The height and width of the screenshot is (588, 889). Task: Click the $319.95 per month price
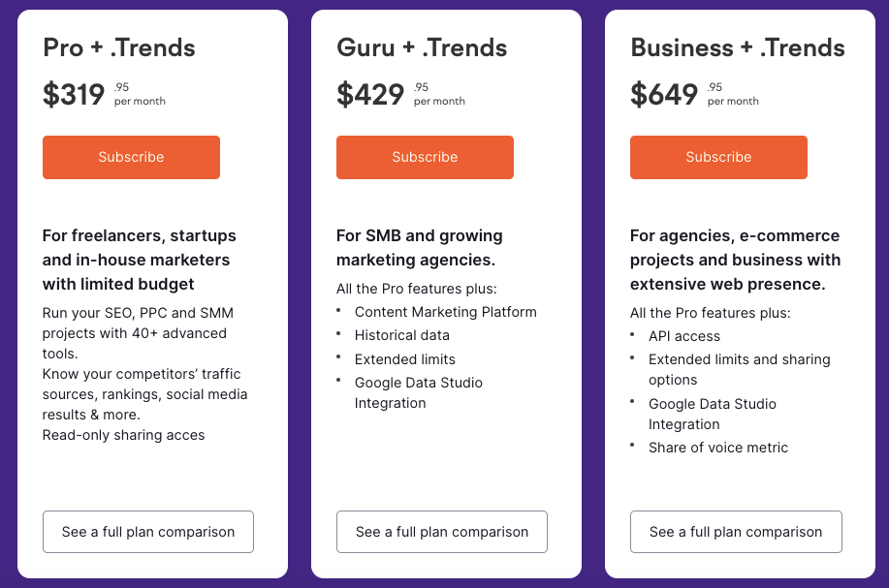click(x=104, y=94)
